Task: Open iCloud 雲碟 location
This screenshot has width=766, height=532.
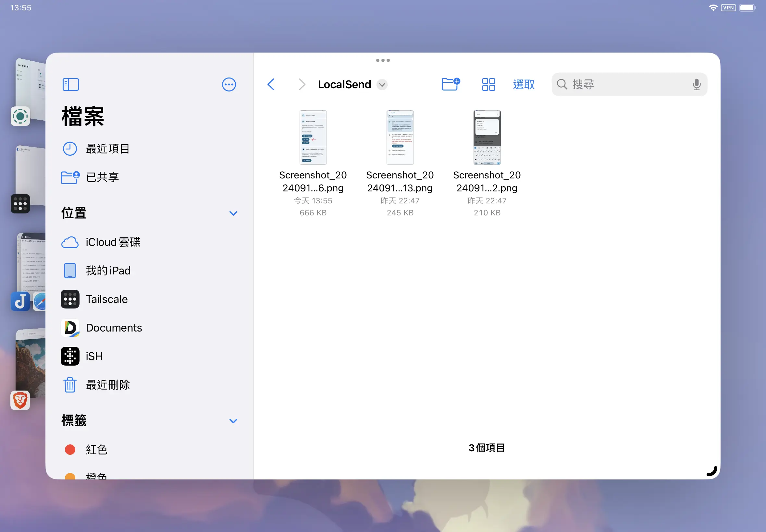Action: tap(113, 242)
